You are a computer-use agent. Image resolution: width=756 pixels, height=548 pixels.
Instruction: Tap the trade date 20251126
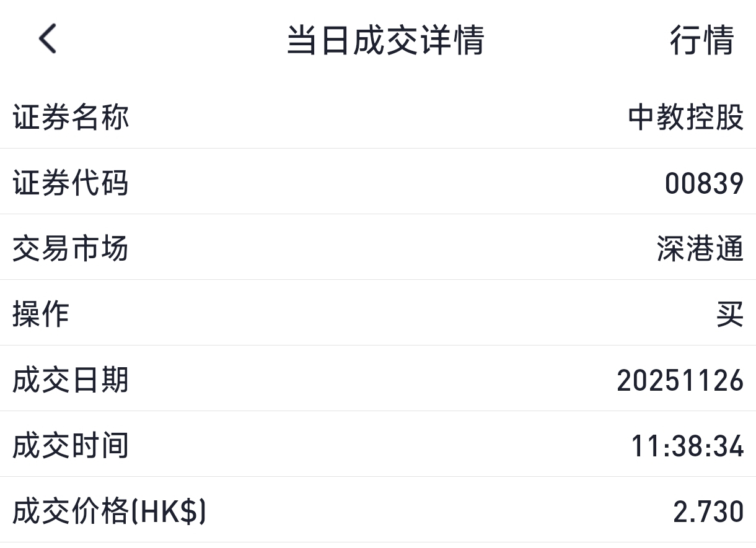point(680,381)
